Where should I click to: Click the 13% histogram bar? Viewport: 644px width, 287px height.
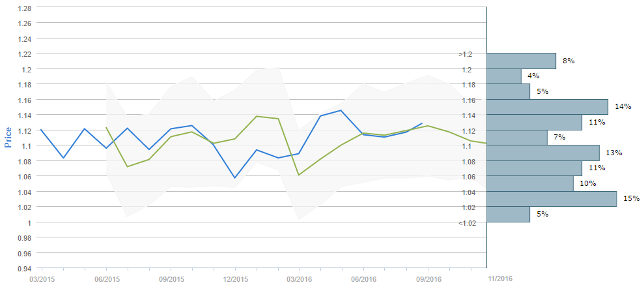542,153
